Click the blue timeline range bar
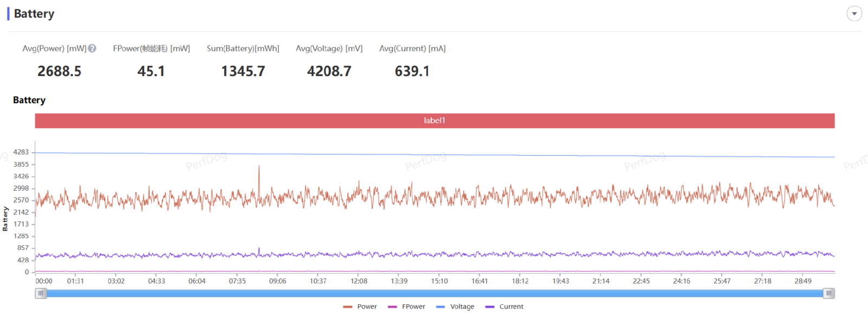 click(x=435, y=293)
